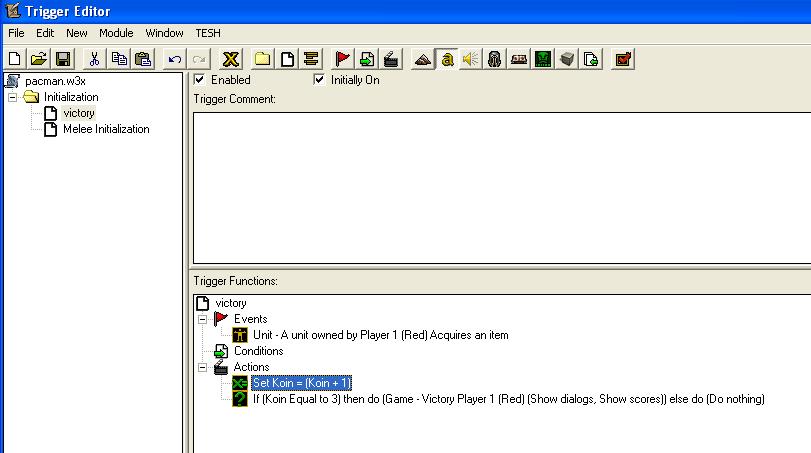Viewport: 811px width, 453px height.
Task: Select the Initialization folder
Action: coord(71,97)
